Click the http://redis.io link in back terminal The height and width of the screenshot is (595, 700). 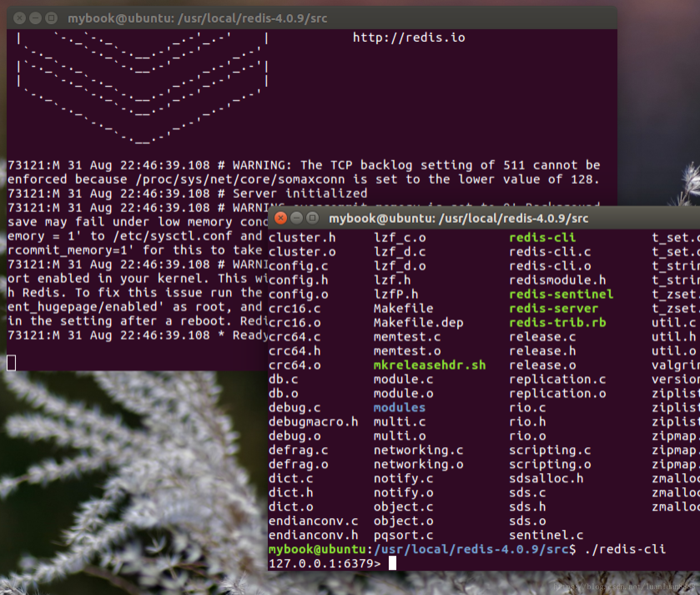tap(409, 38)
